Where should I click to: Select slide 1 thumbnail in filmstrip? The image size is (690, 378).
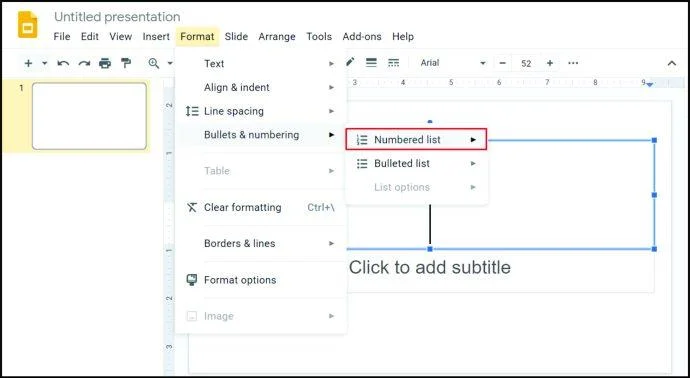click(x=89, y=116)
